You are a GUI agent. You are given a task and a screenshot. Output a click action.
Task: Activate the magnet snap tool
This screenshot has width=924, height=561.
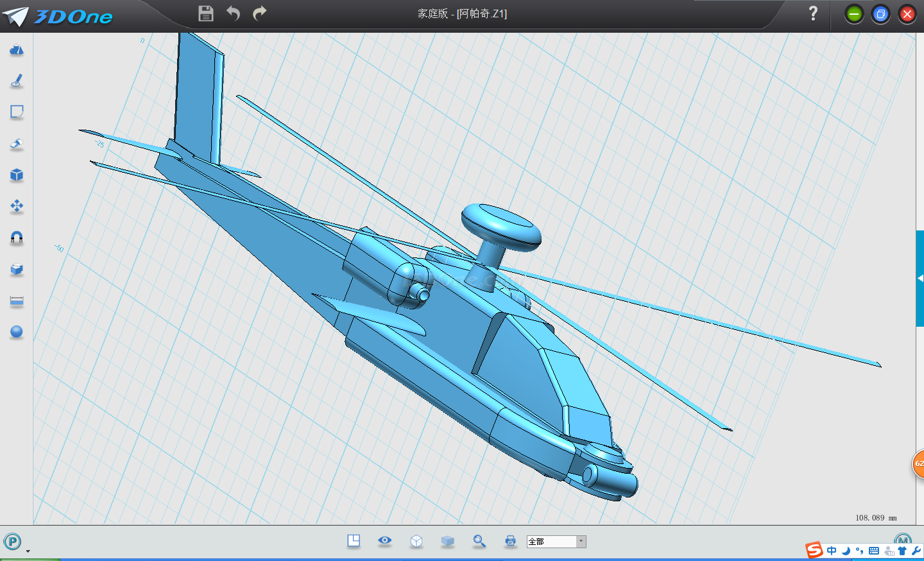(17, 238)
